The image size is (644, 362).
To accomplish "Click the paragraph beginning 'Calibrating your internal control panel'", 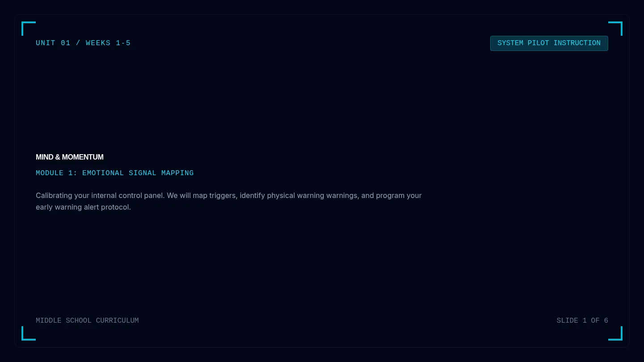I will pyautogui.click(x=229, y=202).
